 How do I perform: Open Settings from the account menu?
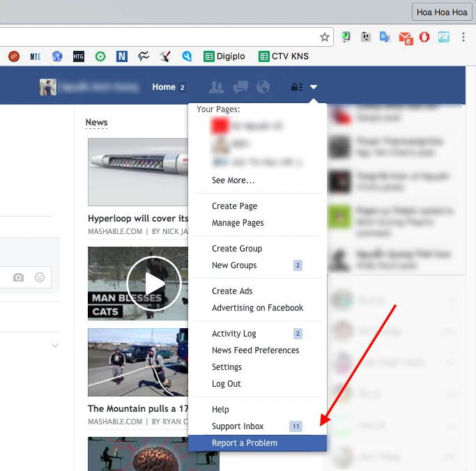pyautogui.click(x=227, y=367)
